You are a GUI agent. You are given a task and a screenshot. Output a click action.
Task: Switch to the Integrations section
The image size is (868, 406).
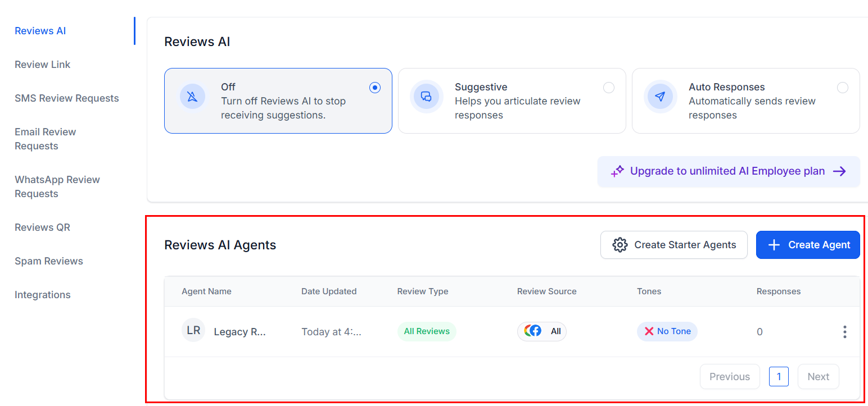coord(42,294)
